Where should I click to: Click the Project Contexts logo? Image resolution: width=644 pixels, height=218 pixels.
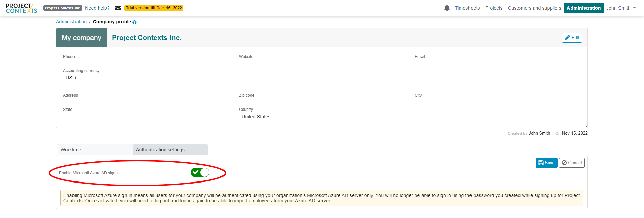point(21,8)
